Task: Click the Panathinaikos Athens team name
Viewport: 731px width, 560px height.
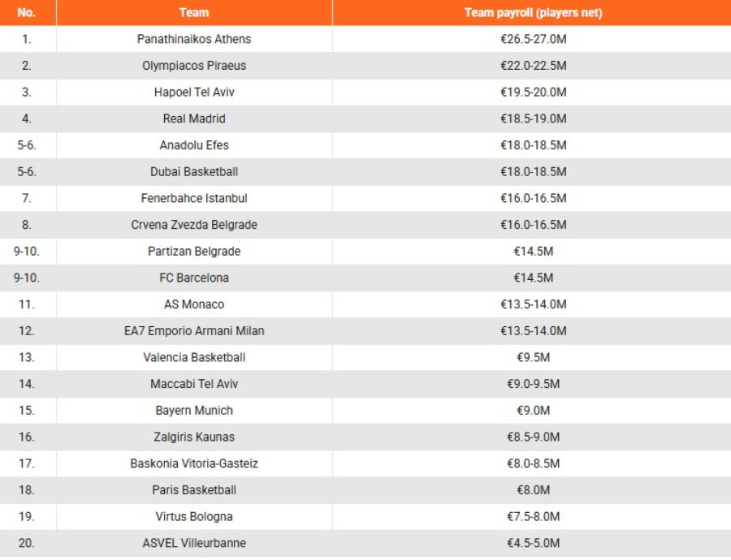Action: click(194, 39)
